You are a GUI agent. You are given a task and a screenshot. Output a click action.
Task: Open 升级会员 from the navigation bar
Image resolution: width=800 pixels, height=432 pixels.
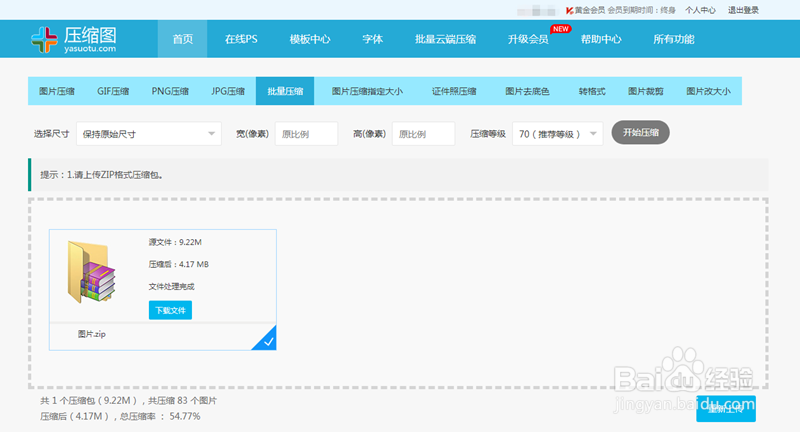pos(528,39)
